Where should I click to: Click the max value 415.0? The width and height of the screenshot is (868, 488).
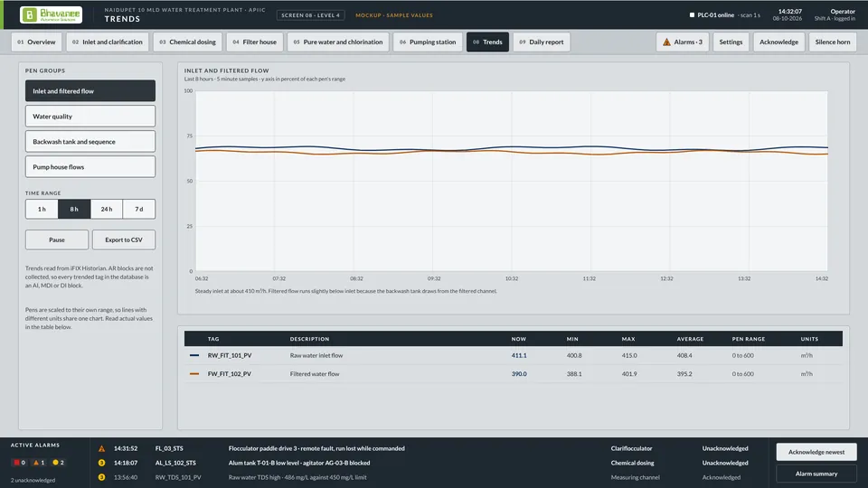click(629, 355)
